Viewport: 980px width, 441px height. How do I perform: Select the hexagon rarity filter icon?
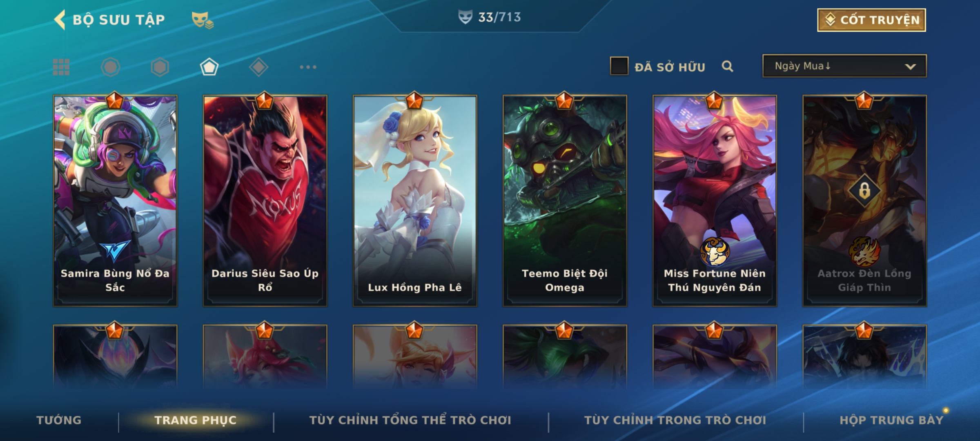pos(160,67)
